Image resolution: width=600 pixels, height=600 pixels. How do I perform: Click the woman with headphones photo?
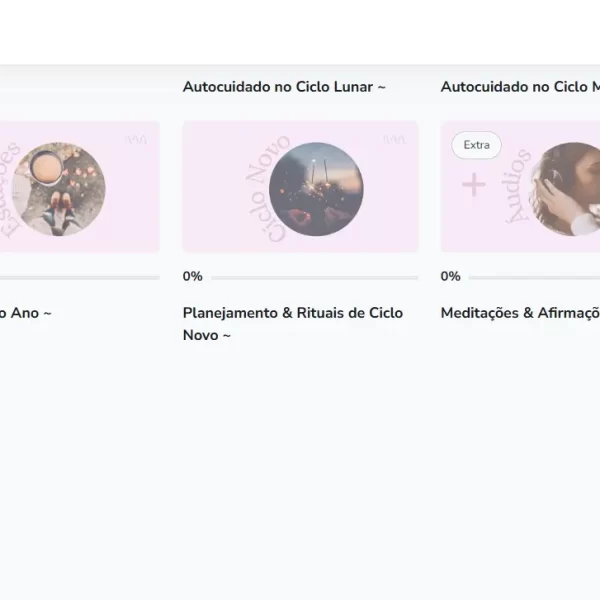point(564,189)
